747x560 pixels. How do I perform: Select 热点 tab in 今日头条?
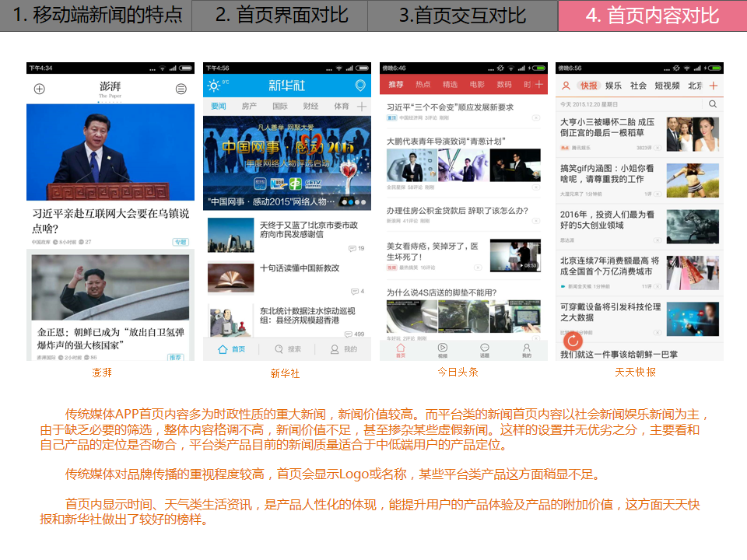pos(423,84)
